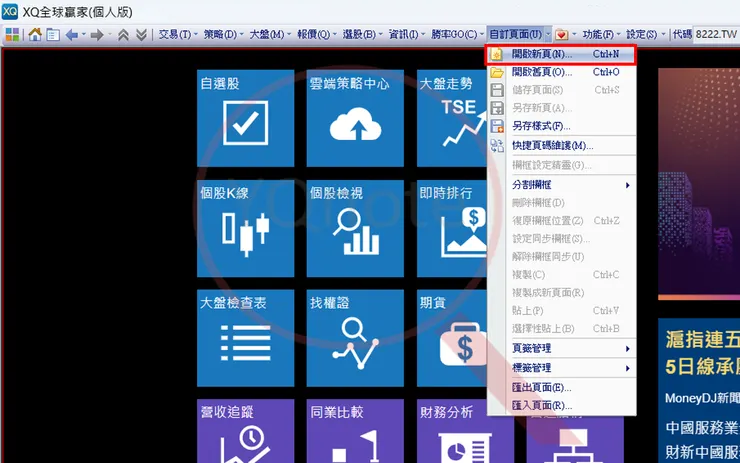Open the 策略(D) menu
The width and height of the screenshot is (740, 463).
tap(223, 35)
